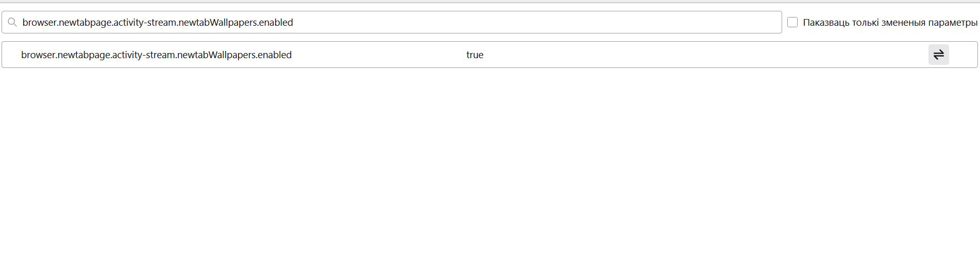980x264 pixels.
Task: Tick the "Паказваць толькі змененыя параметры" checkbox
Action: coord(792,22)
